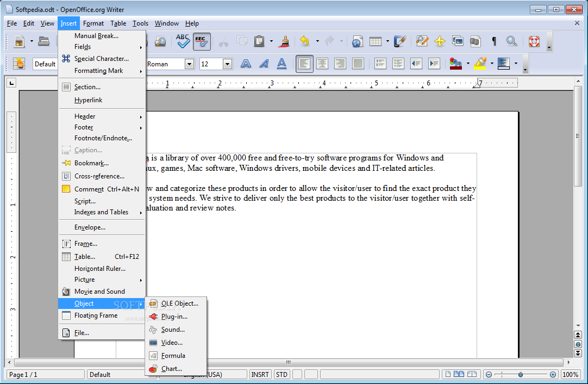Apply background color swatch
The image size is (588, 384).
click(x=504, y=64)
